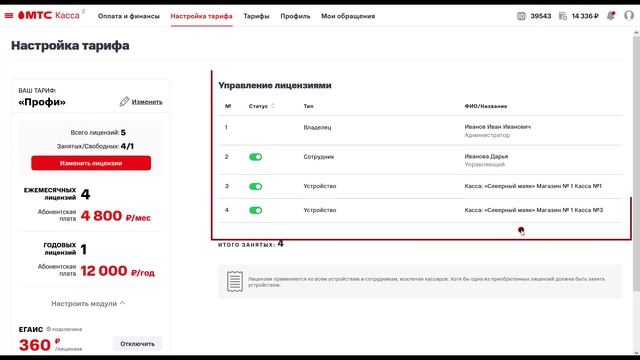Screen dimensions: 640x360
Task: Click Управление лицензиями heading
Action: tap(275, 85)
